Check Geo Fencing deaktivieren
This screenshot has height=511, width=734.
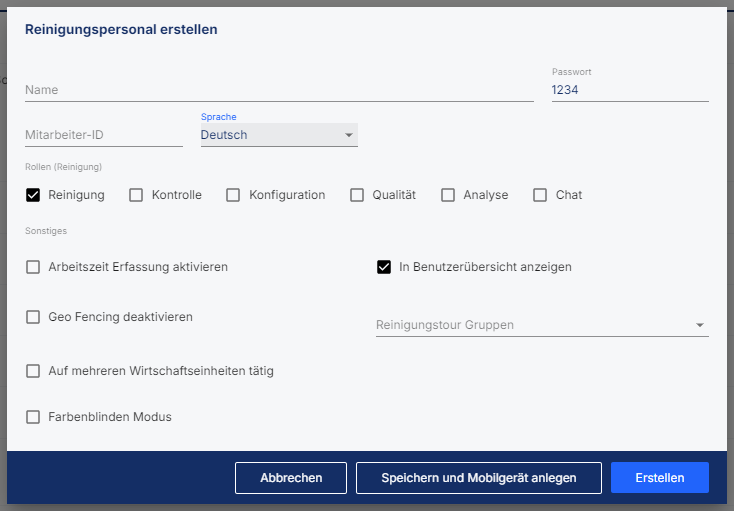(33, 317)
